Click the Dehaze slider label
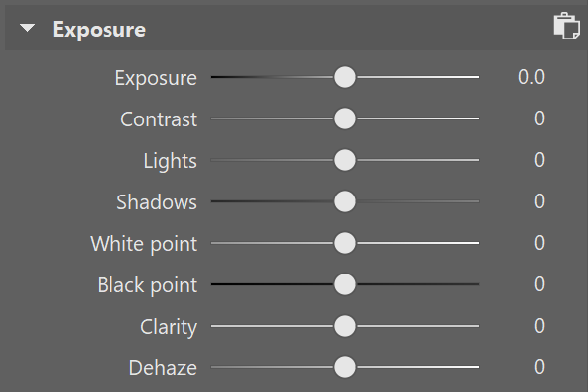Image resolution: width=588 pixels, height=392 pixels. click(163, 368)
